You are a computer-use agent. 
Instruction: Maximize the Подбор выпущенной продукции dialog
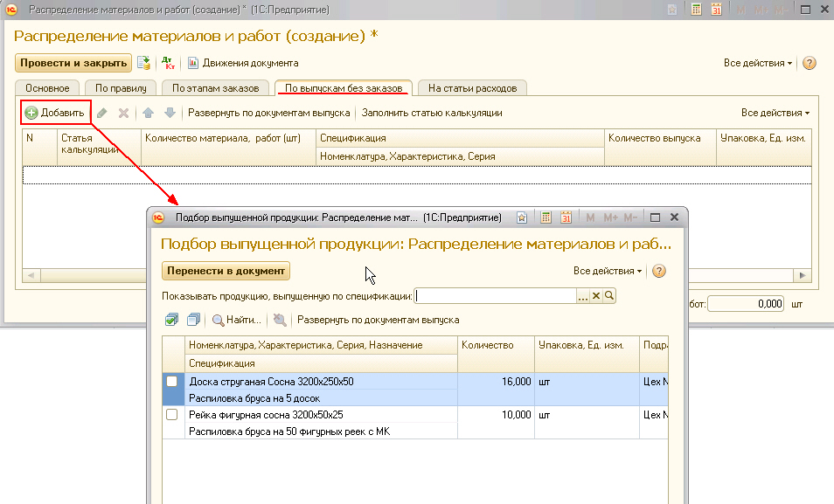click(656, 217)
